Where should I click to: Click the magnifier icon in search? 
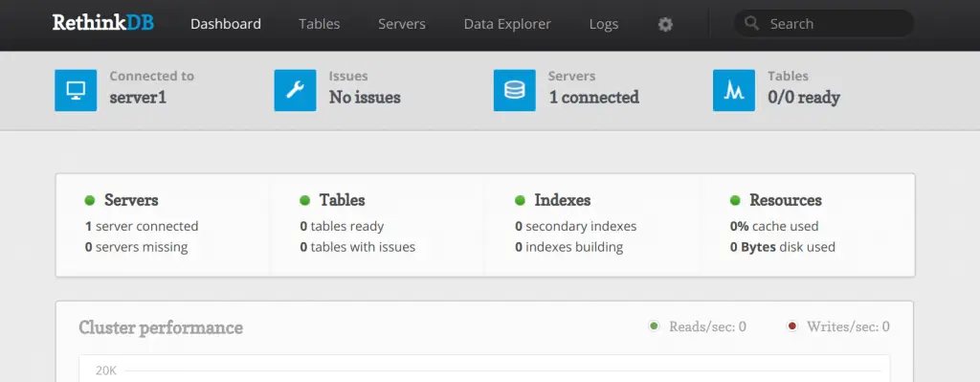pos(752,24)
